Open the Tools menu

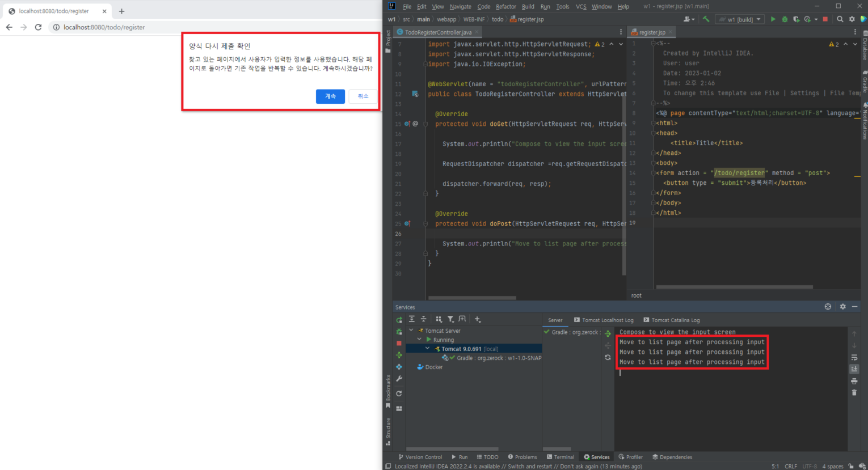(x=562, y=7)
